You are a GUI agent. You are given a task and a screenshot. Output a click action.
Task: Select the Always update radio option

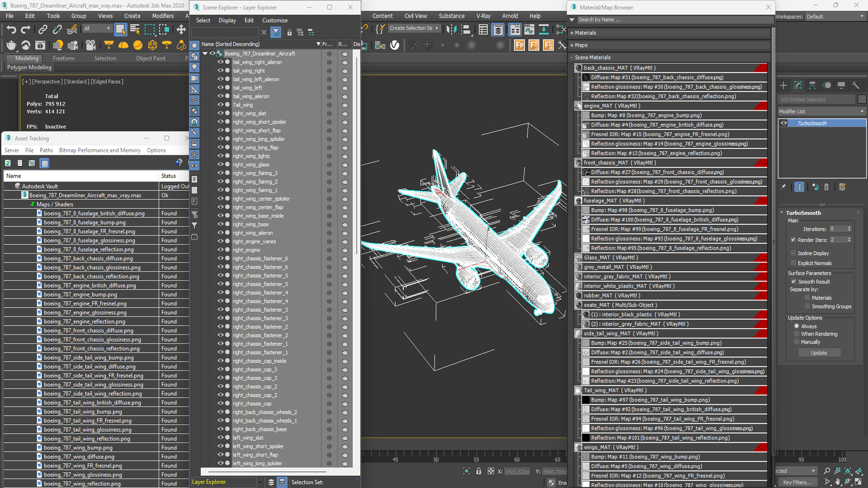point(797,326)
